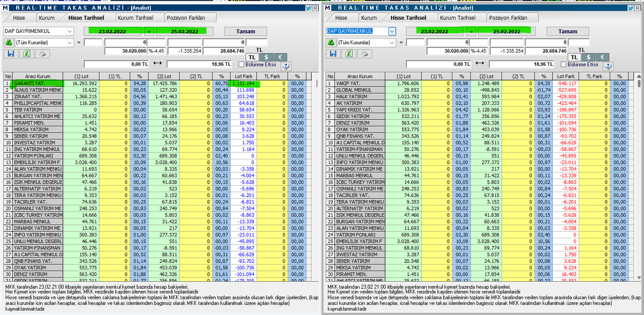Viewport: 644px width, 315px height.
Task: Click the Tamam button in left window
Action: click(246, 31)
